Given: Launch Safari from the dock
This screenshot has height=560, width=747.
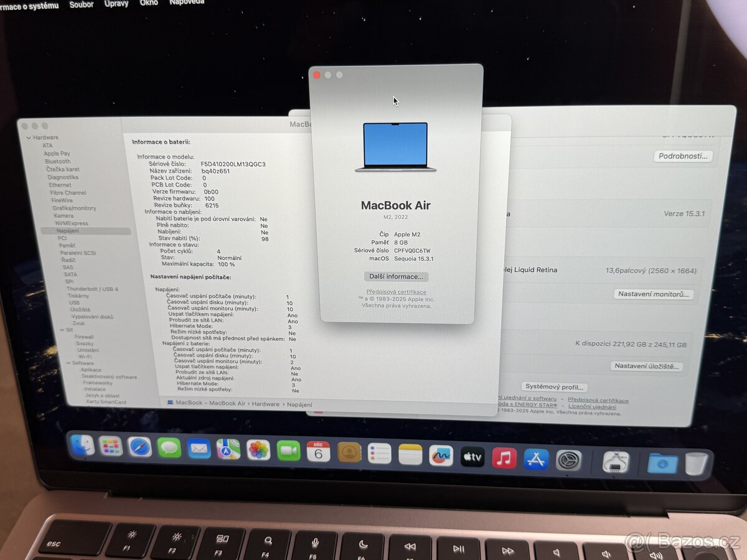Looking at the screenshot, I should (140, 447).
